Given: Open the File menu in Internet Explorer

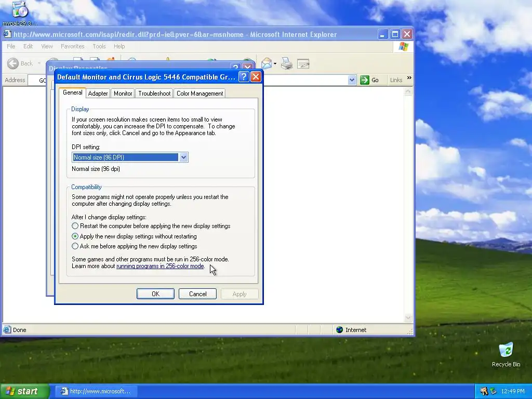Looking at the screenshot, I should point(11,46).
